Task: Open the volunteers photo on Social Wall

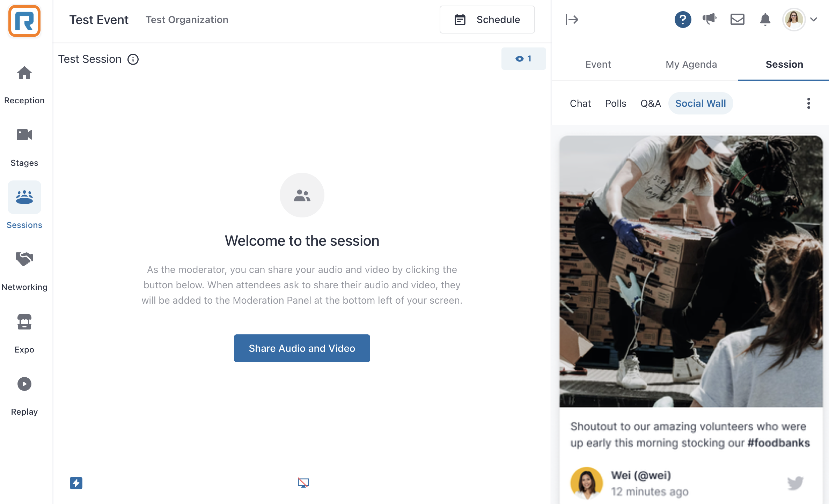Action: pos(691,272)
